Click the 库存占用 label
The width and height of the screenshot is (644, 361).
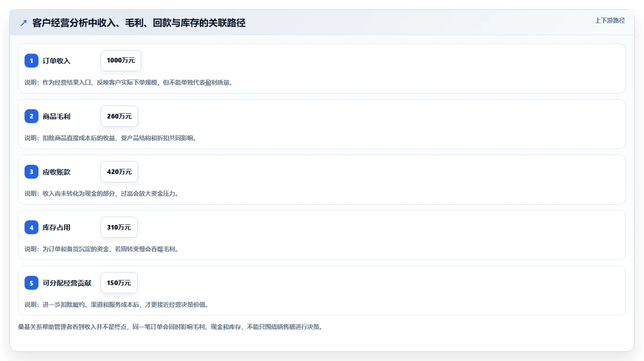point(57,227)
